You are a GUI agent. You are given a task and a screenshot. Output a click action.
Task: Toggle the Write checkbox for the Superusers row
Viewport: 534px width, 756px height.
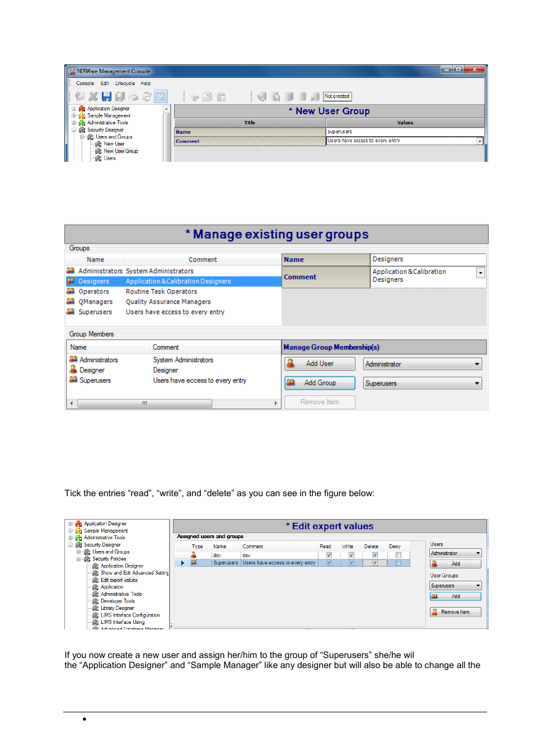352,563
